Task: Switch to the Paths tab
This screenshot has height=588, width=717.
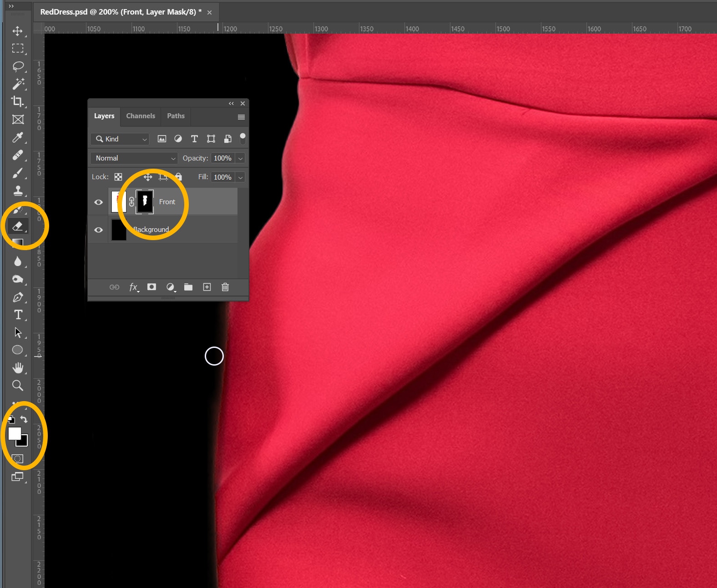Action: (x=176, y=116)
